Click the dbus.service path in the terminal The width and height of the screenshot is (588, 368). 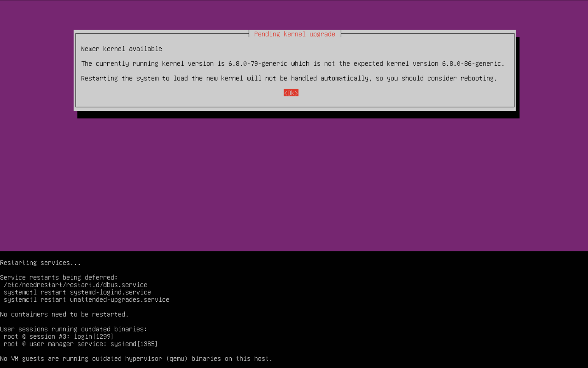click(x=75, y=285)
